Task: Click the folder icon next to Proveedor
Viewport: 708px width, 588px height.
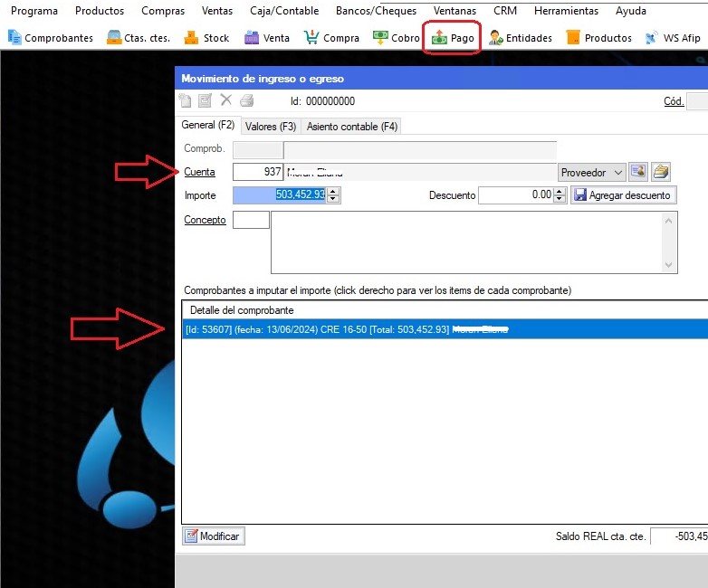Action: (x=662, y=172)
